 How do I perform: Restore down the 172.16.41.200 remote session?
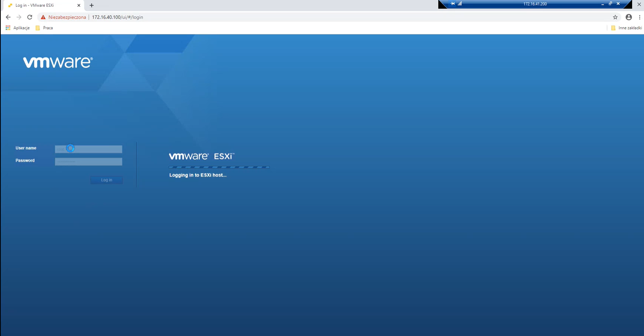[611, 4]
